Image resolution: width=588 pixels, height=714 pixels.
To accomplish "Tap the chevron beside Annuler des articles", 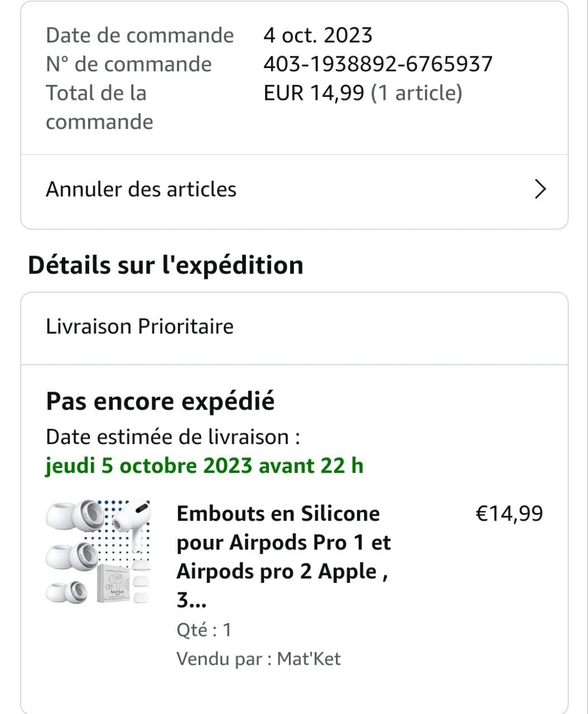I will 539,190.
